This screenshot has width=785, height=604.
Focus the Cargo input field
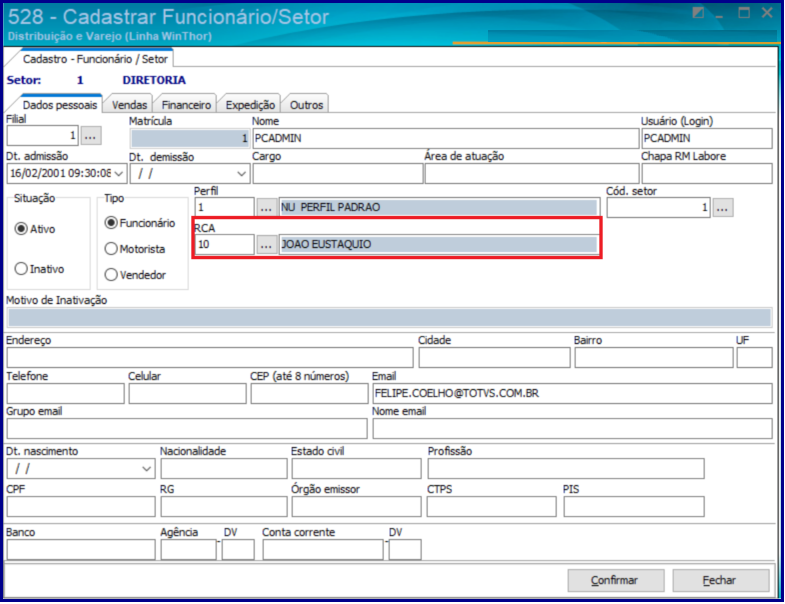pyautogui.click(x=337, y=174)
